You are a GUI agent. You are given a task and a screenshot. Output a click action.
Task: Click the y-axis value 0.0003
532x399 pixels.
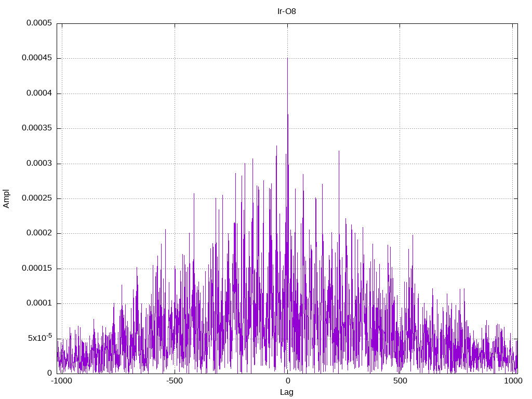(x=39, y=164)
